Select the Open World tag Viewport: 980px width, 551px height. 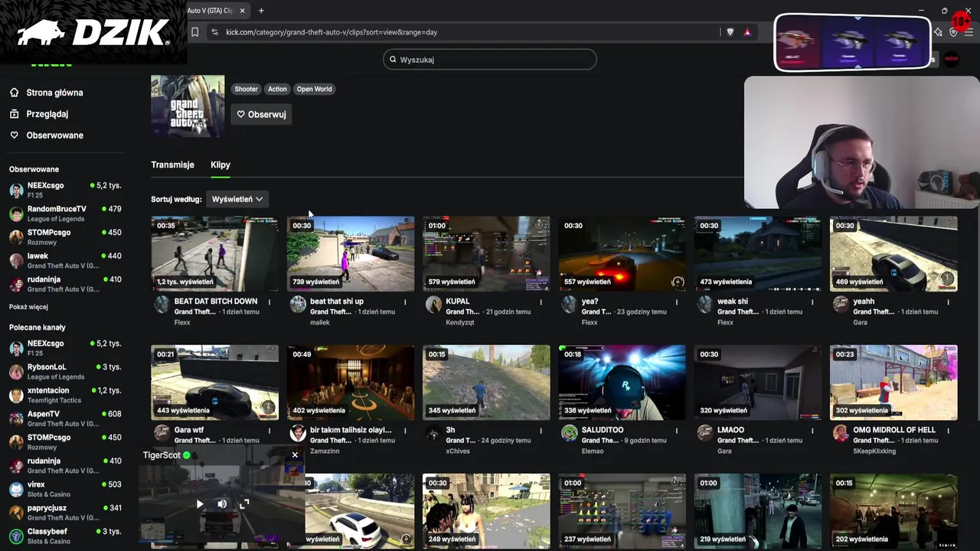(x=314, y=89)
